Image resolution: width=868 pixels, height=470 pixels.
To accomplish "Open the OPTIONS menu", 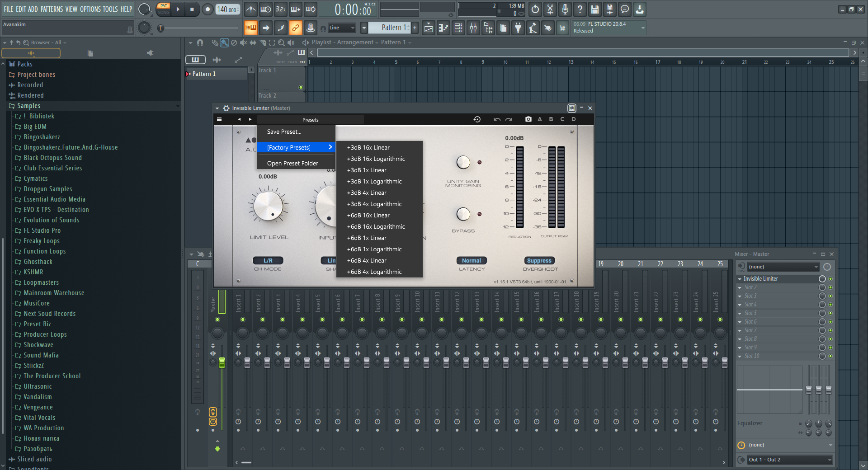I will 90,9.
